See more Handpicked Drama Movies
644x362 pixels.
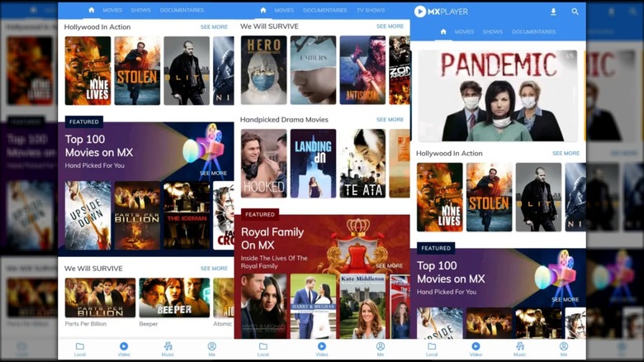click(390, 119)
